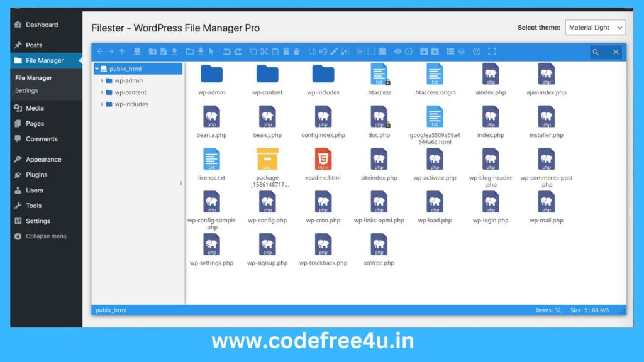Go back using the toolbar back arrow
The height and width of the screenshot is (362, 644).
[x=100, y=52]
